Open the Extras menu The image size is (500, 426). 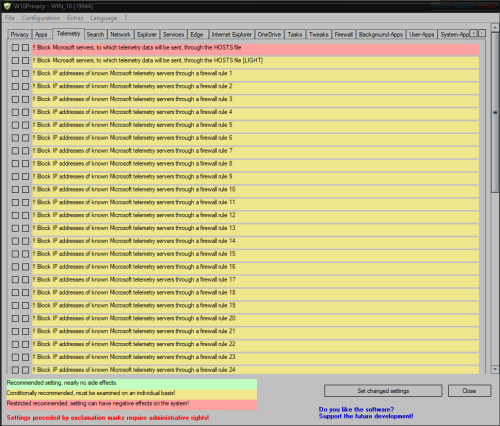click(x=75, y=18)
